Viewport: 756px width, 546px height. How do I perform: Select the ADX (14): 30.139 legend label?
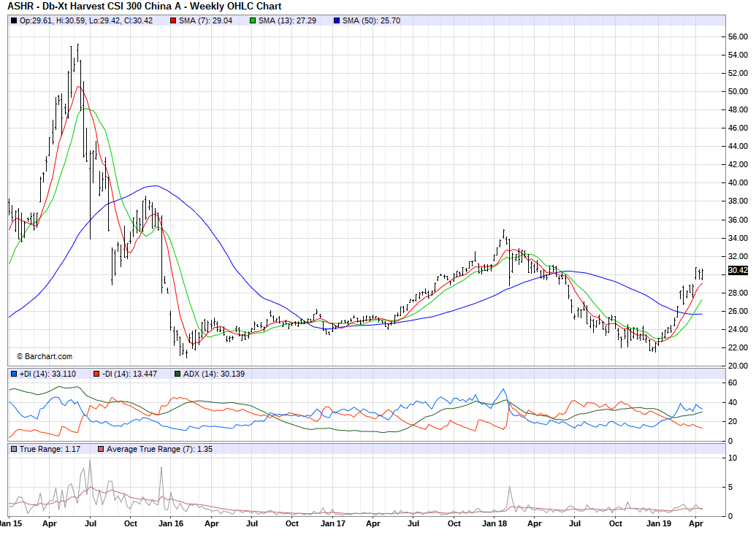tap(215, 374)
